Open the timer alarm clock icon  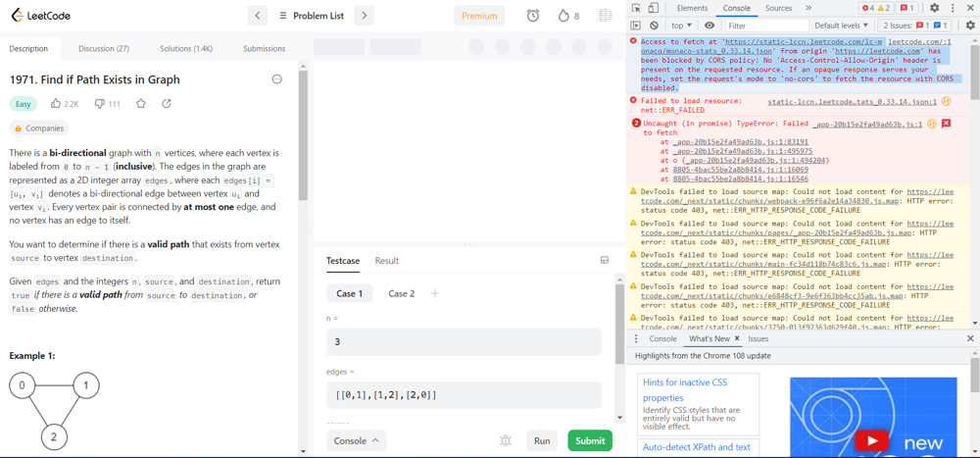pyautogui.click(x=533, y=16)
